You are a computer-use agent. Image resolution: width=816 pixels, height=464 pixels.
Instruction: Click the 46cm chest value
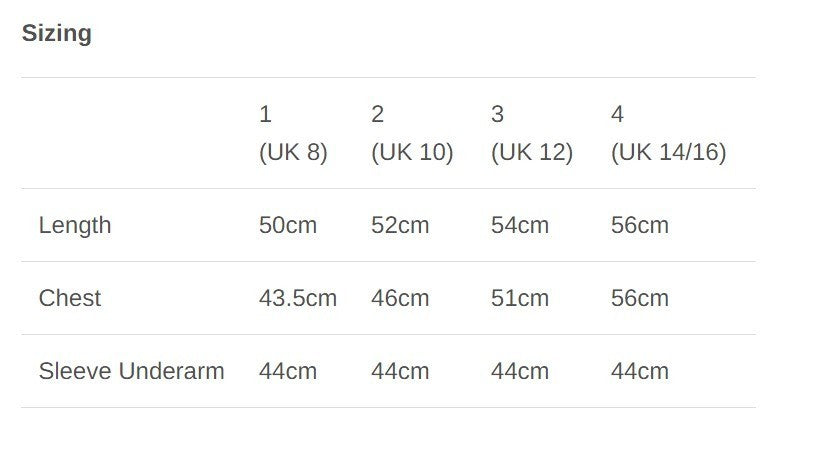[400, 298]
